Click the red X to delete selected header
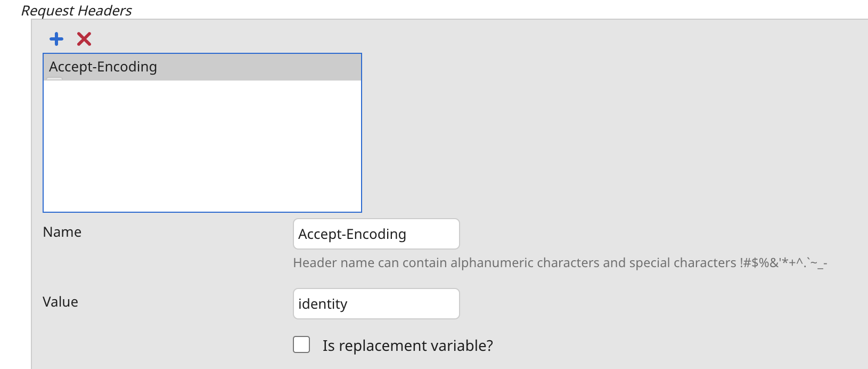 [84, 38]
